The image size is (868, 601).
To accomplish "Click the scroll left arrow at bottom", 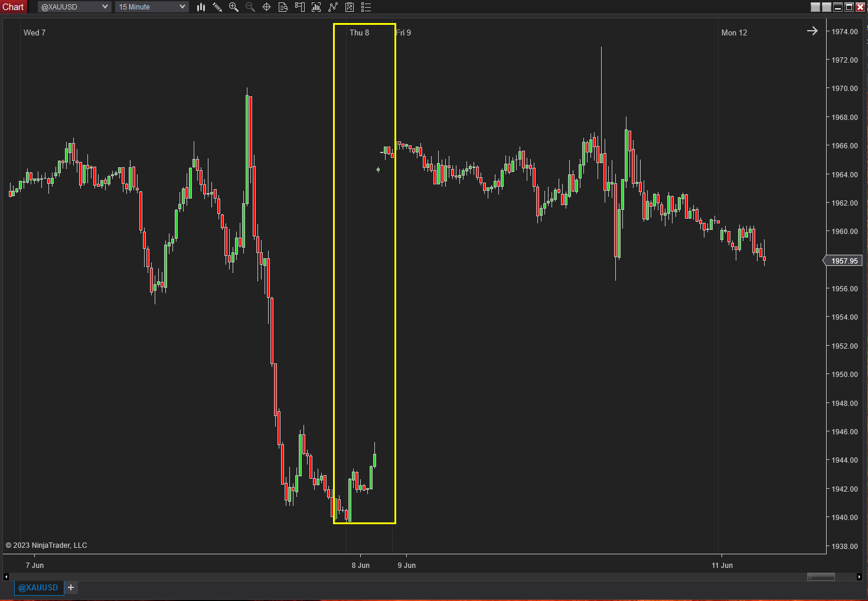I will pos(6,577).
